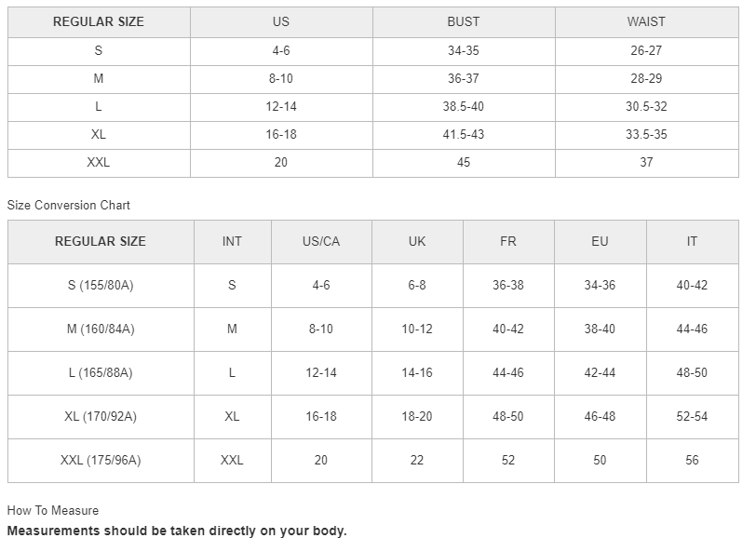
Task: Select the M (160/84A) row label
Action: point(101,329)
